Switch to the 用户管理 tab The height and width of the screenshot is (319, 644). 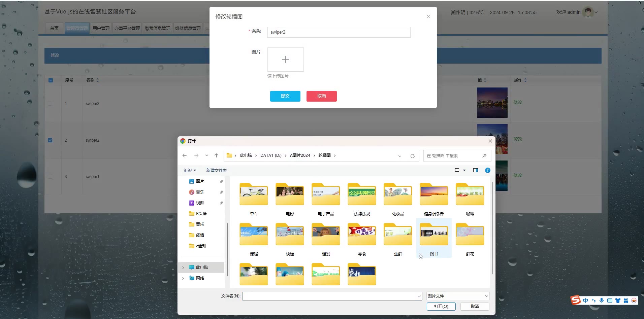tap(101, 28)
